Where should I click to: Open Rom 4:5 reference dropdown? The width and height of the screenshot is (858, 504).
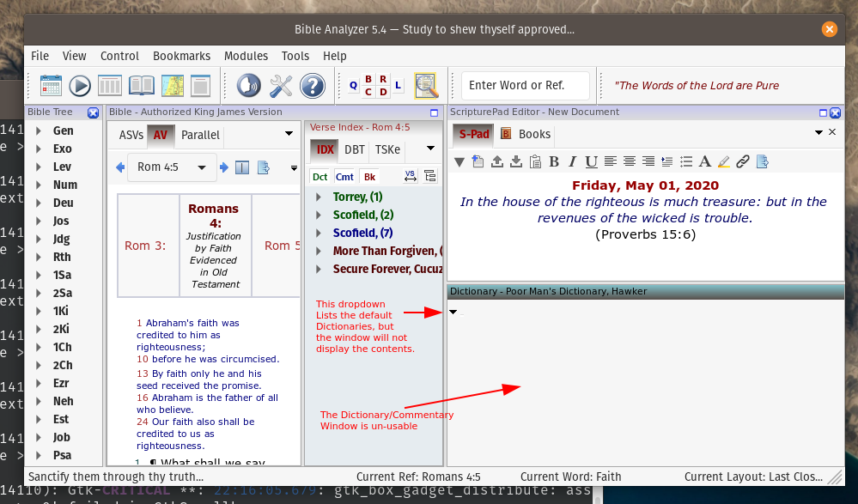[x=202, y=167]
